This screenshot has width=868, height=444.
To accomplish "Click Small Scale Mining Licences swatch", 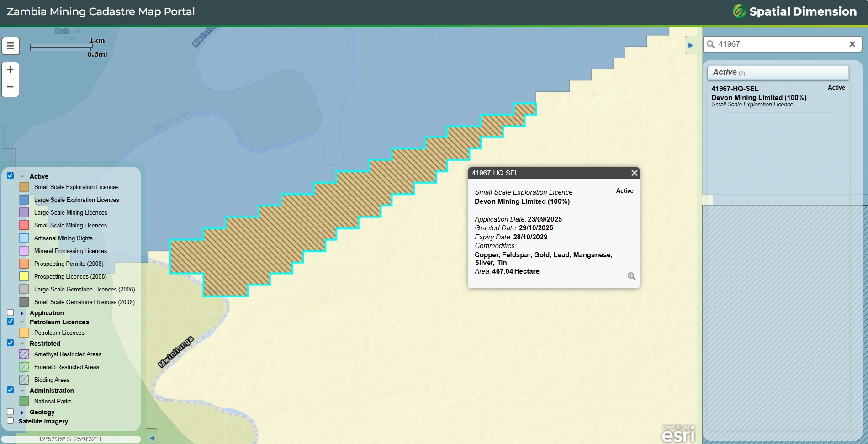I will point(24,225).
